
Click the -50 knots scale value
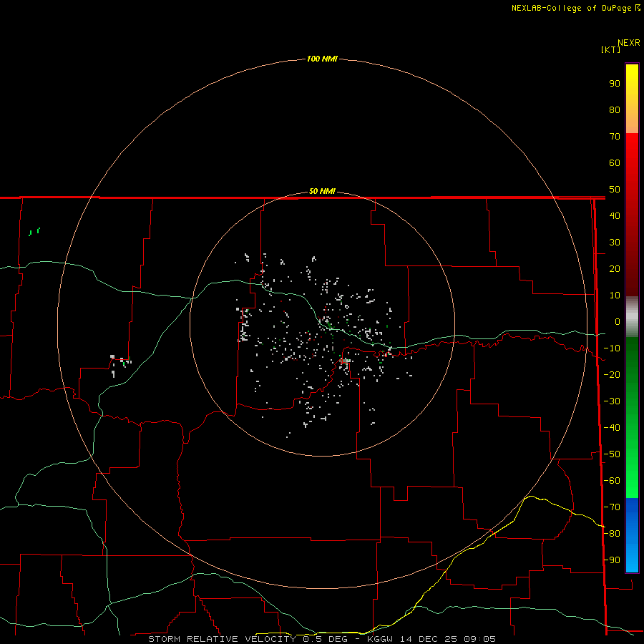pos(612,454)
